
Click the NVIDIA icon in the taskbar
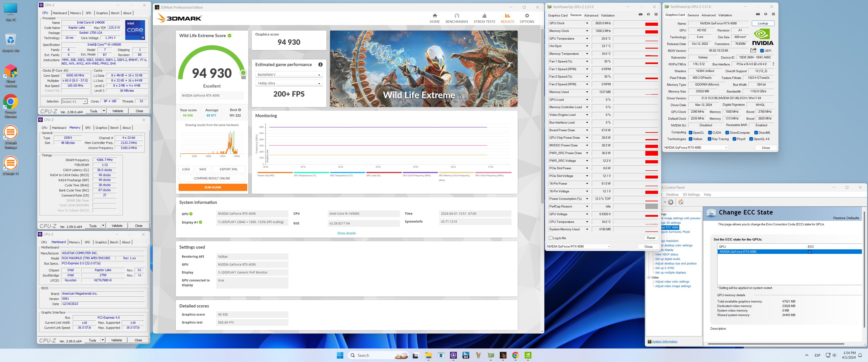[528, 355]
